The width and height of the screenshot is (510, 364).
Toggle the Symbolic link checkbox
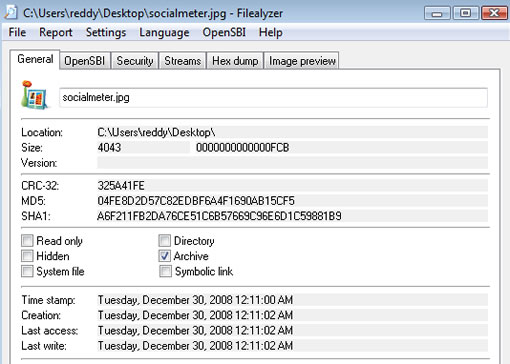[x=165, y=271]
